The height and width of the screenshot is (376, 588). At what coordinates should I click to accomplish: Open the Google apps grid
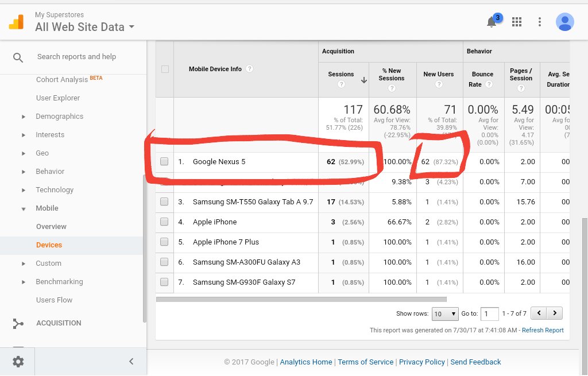[x=517, y=22]
